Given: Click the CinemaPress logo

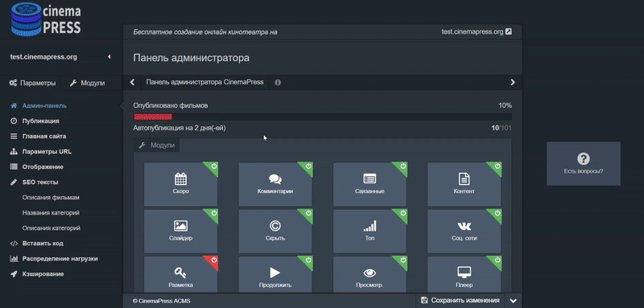Looking at the screenshot, I should tap(46, 18).
